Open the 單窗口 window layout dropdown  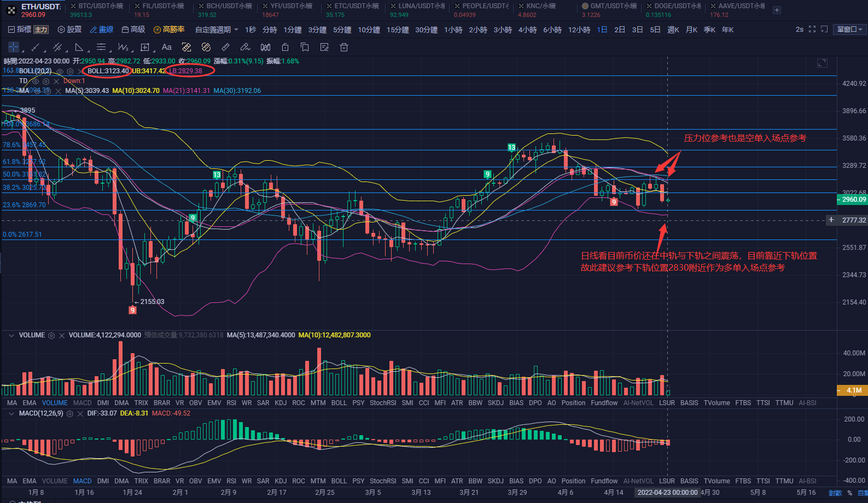(x=849, y=30)
